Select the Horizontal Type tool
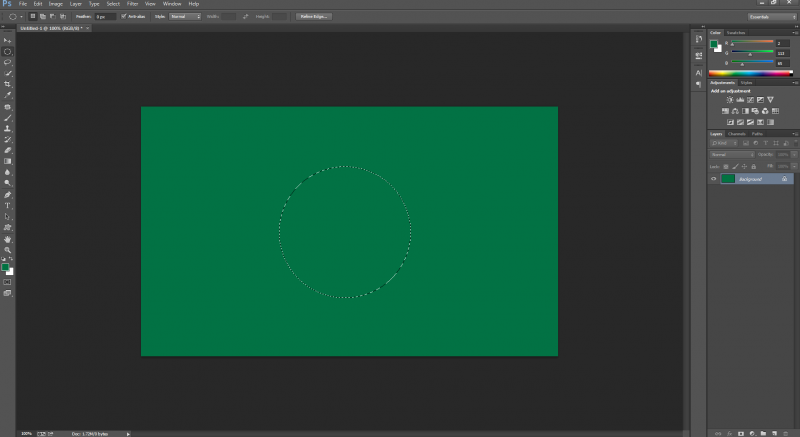Image resolution: width=800 pixels, height=437 pixels. point(8,205)
